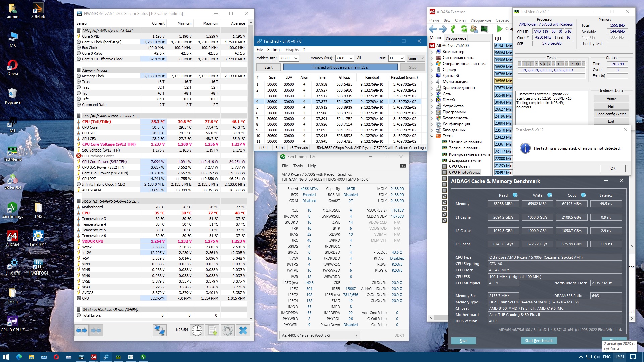The width and height of the screenshot is (644, 362).
Task: Expand Компьютер node in AIDA64 tree
Action: pos(432,52)
